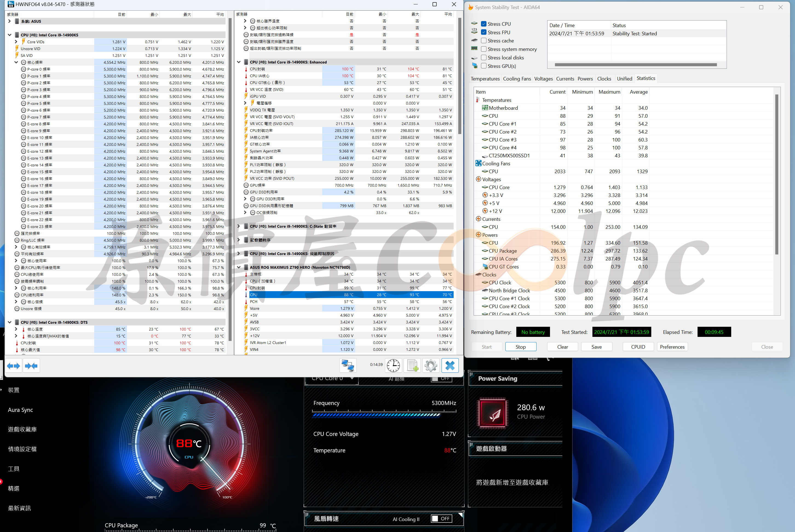The height and width of the screenshot is (532, 795).
Task: Open the 遊戲收藏庫 sidebar link
Action: click(x=22, y=429)
